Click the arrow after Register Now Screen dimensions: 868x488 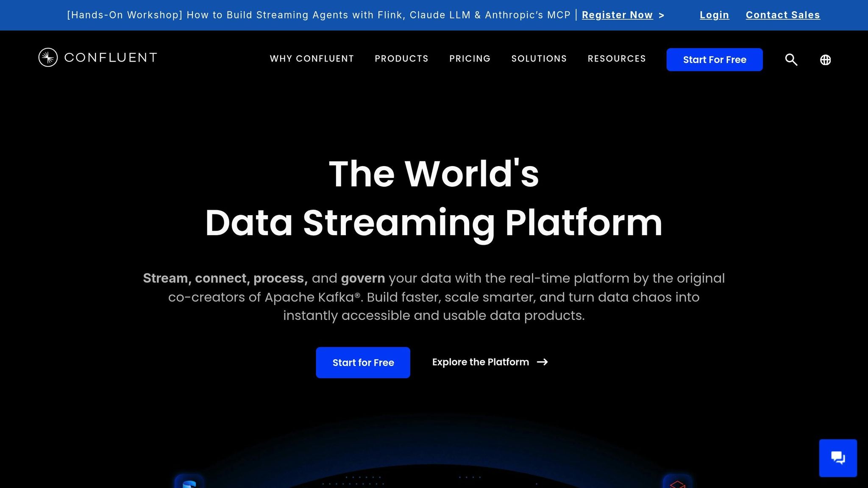tap(661, 15)
